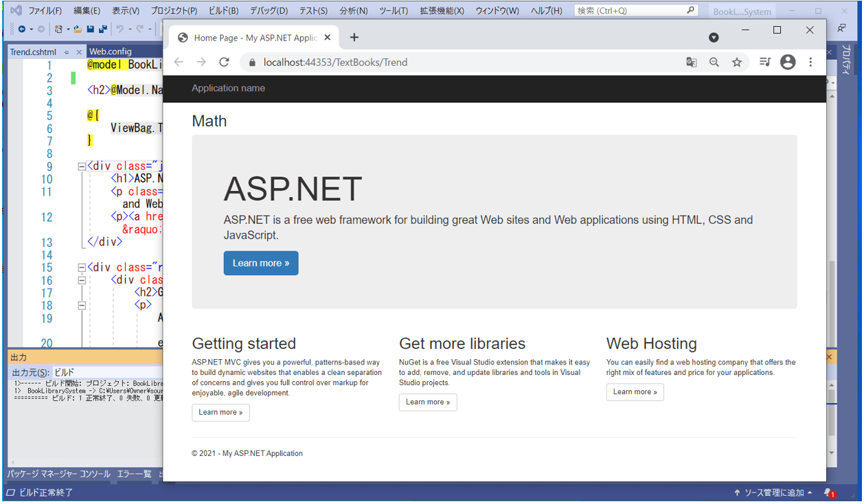Click the build status icon in status bar
This screenshot has width=864, height=504.
tap(10, 492)
